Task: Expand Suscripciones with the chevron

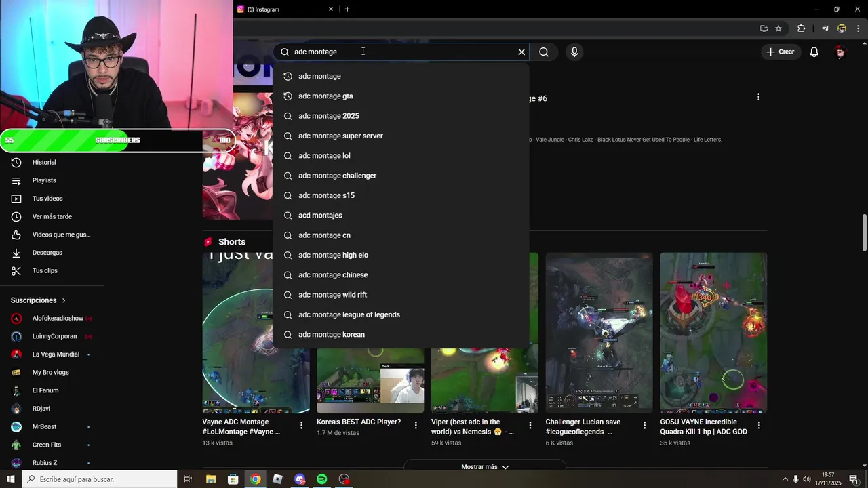Action: point(64,300)
